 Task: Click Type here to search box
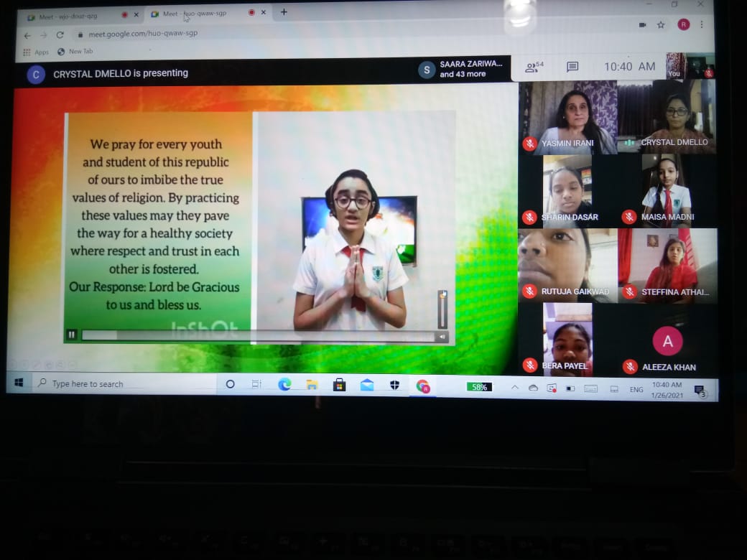click(125, 384)
